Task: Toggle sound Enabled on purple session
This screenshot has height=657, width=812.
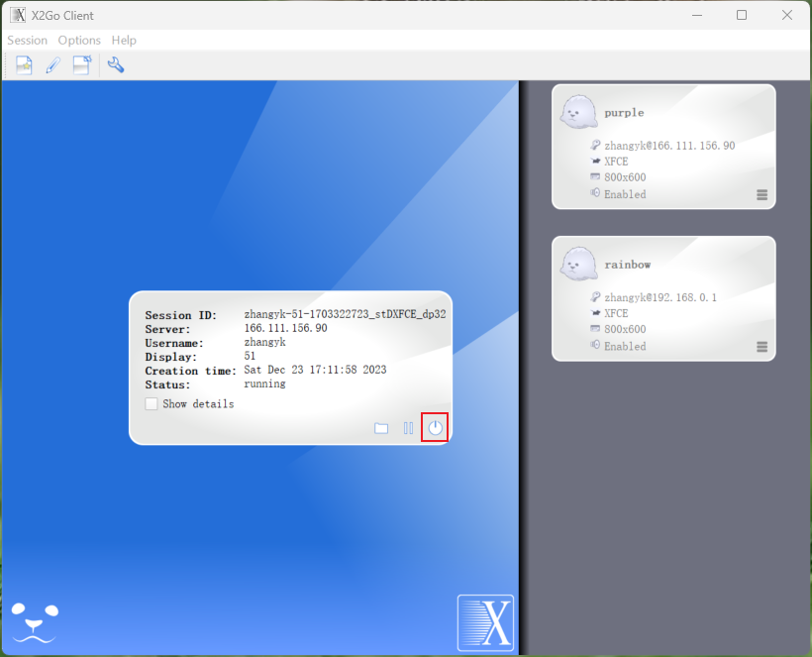Action: (624, 194)
